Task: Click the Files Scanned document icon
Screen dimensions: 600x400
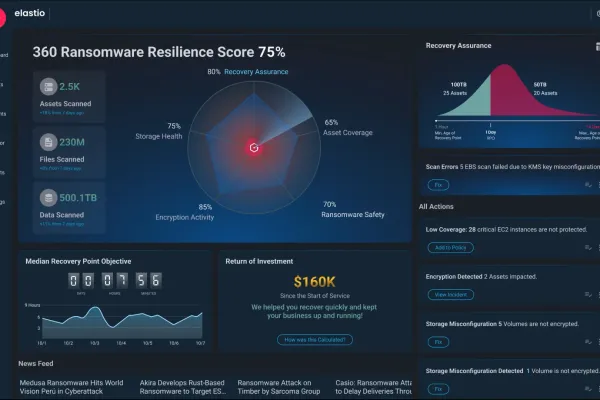Action: pyautogui.click(x=48, y=142)
